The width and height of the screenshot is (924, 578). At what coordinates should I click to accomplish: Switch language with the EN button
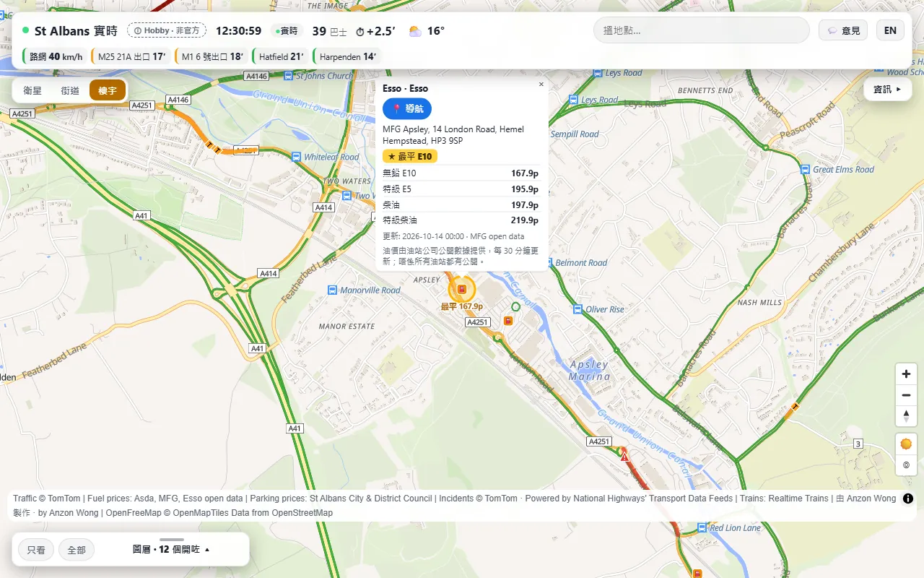pos(890,30)
